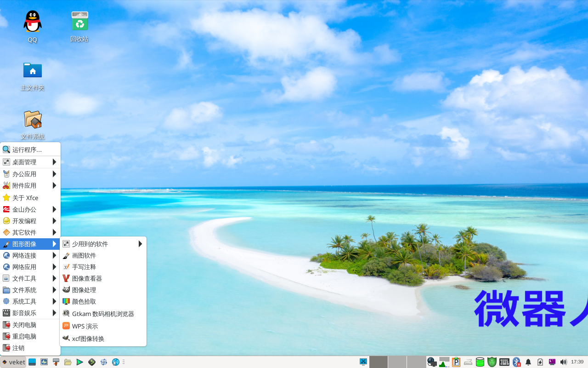
Task: Open the 文件系统 menu category
Action: (x=30, y=290)
